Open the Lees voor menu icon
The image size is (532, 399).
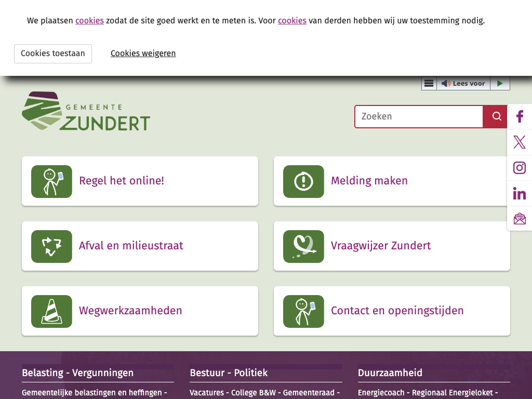click(x=429, y=84)
